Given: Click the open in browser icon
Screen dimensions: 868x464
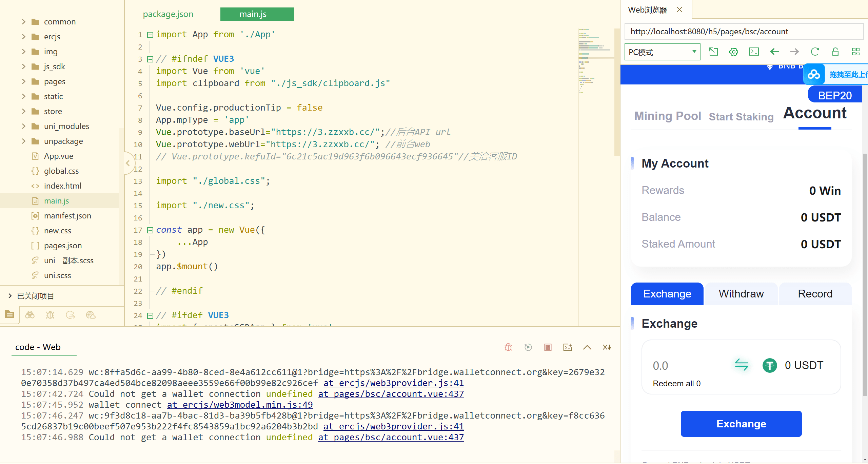Looking at the screenshot, I should (714, 52).
